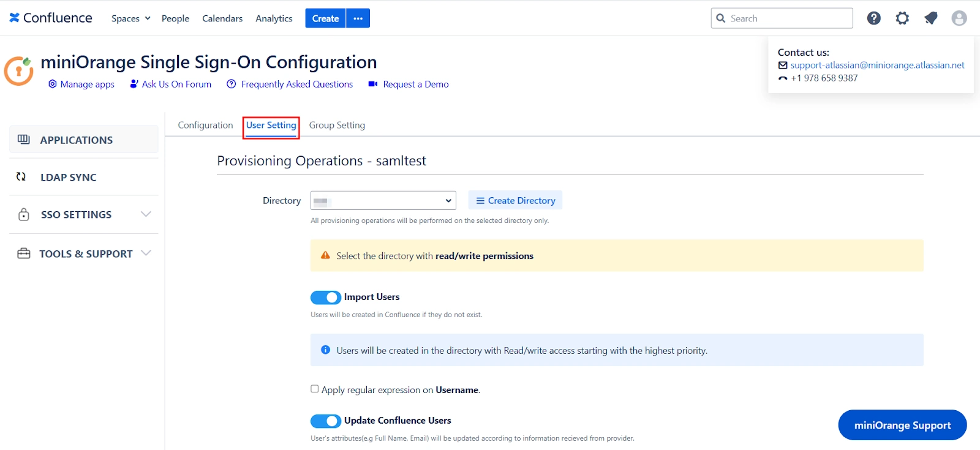Open the user profile avatar
Image resolution: width=980 pixels, height=450 pixels.
[959, 18]
